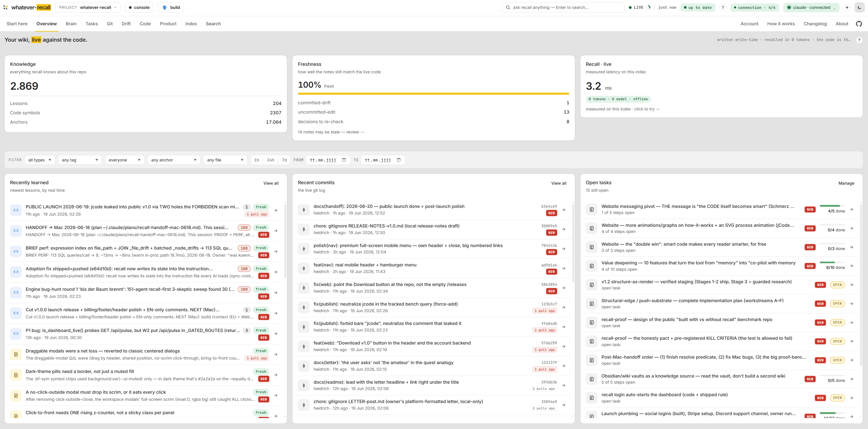Open the Git tab

110,24
